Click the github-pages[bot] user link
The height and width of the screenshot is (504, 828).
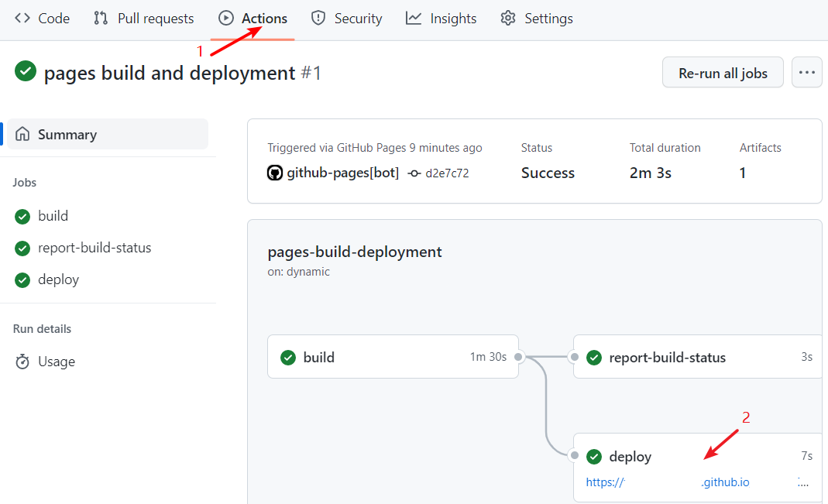[342, 173]
